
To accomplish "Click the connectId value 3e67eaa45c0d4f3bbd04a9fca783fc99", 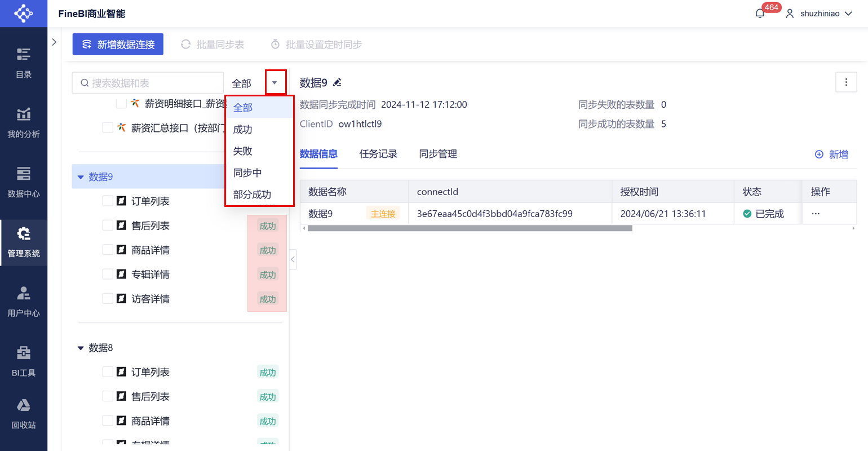I will [x=495, y=214].
